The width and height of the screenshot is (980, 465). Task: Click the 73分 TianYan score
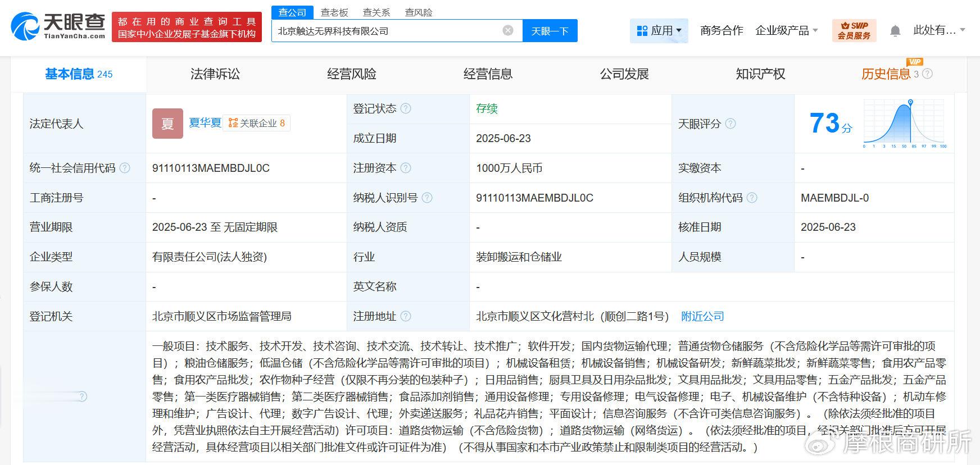830,123
